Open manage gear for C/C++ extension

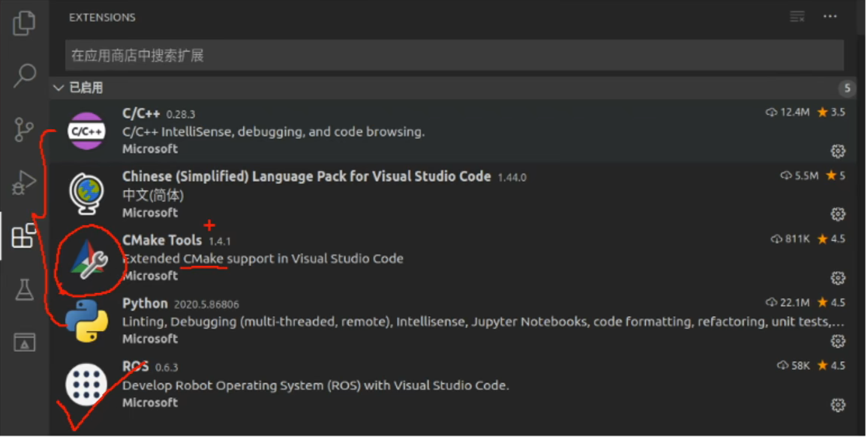[838, 151]
